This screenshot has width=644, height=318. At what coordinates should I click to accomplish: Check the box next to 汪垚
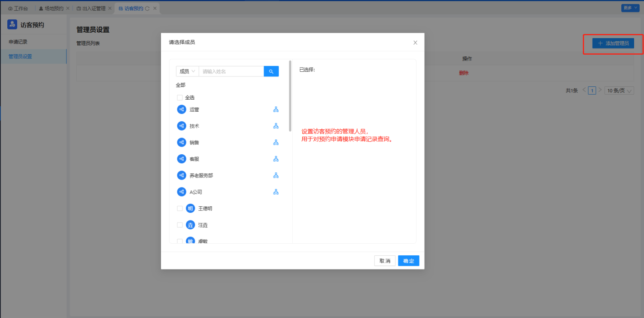coord(180,225)
